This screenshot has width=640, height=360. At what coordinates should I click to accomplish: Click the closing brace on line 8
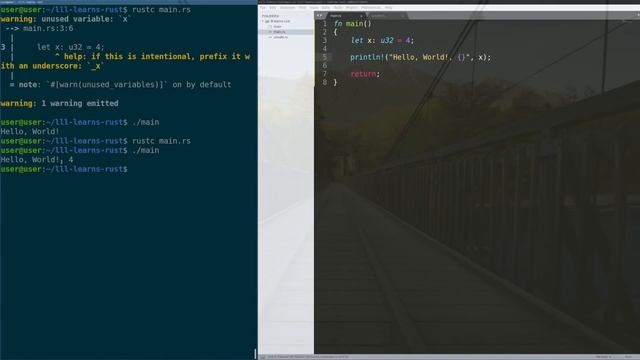[336, 82]
